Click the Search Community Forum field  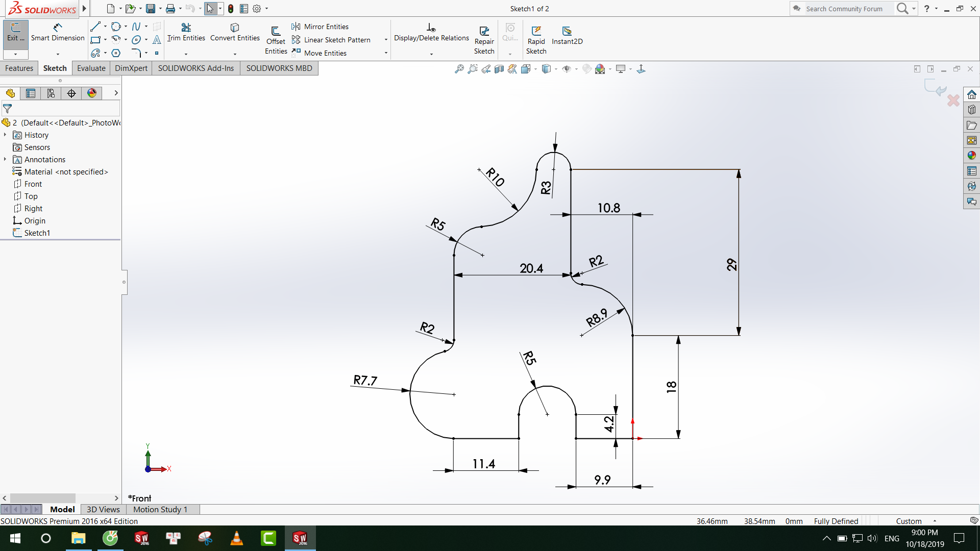[x=849, y=9]
